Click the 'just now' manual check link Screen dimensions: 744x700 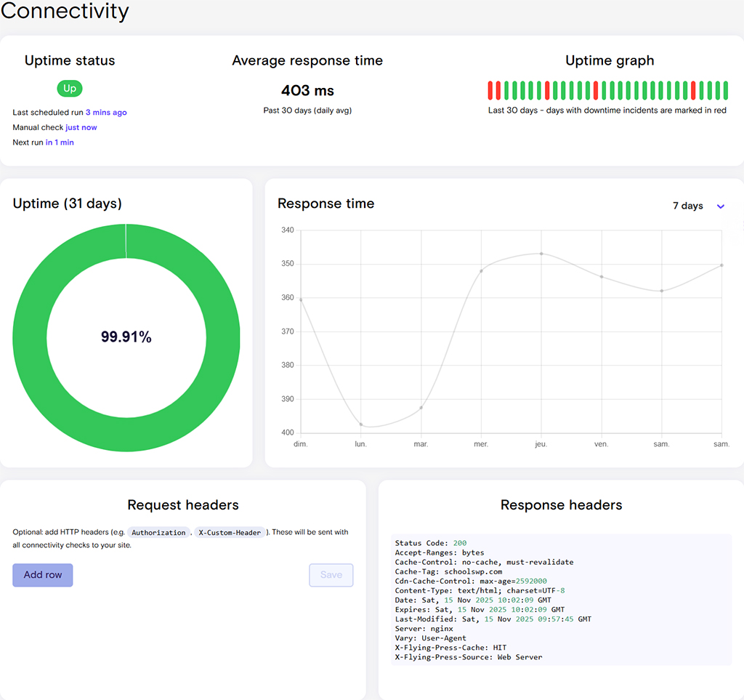point(81,127)
